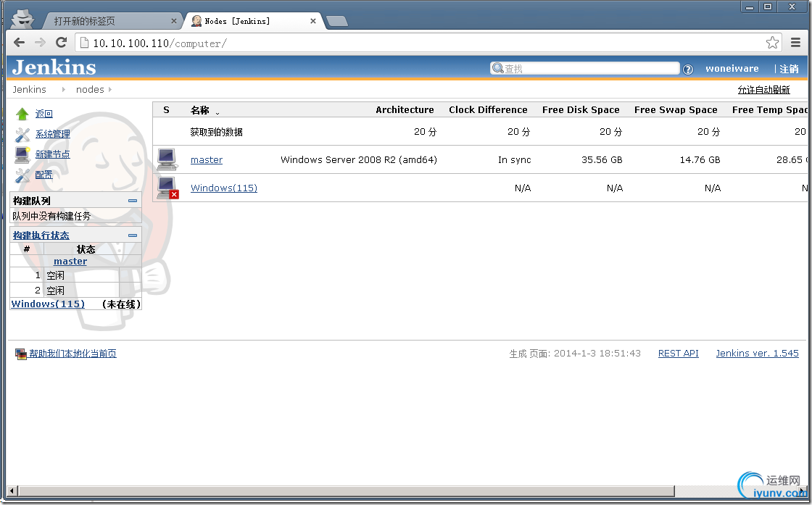Open 帮助我们本地化当前页 link
Screen dimensions: 812x505
click(x=72, y=354)
